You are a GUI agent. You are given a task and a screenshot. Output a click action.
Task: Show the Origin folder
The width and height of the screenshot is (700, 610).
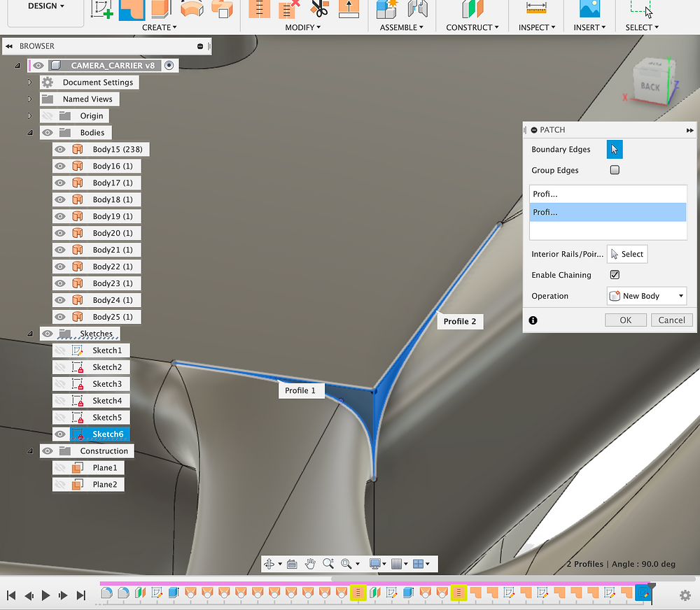coord(48,116)
